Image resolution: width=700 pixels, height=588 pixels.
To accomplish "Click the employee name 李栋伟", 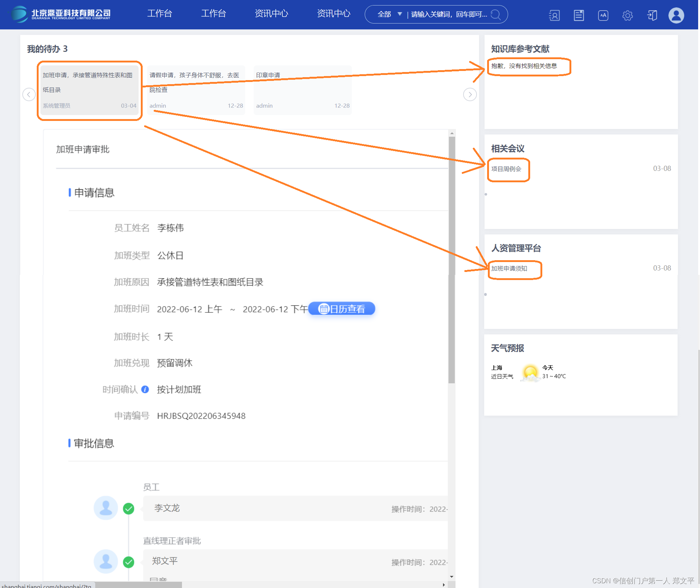I will tap(170, 228).
